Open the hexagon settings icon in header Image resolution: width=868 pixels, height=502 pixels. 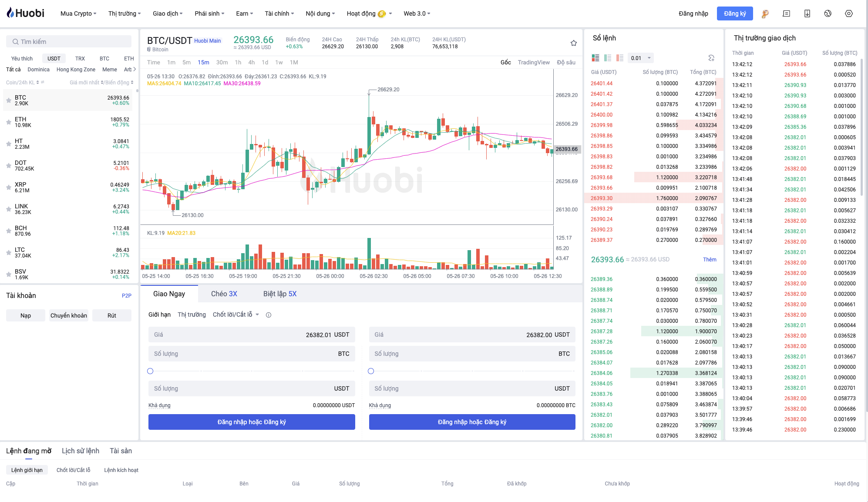click(848, 13)
